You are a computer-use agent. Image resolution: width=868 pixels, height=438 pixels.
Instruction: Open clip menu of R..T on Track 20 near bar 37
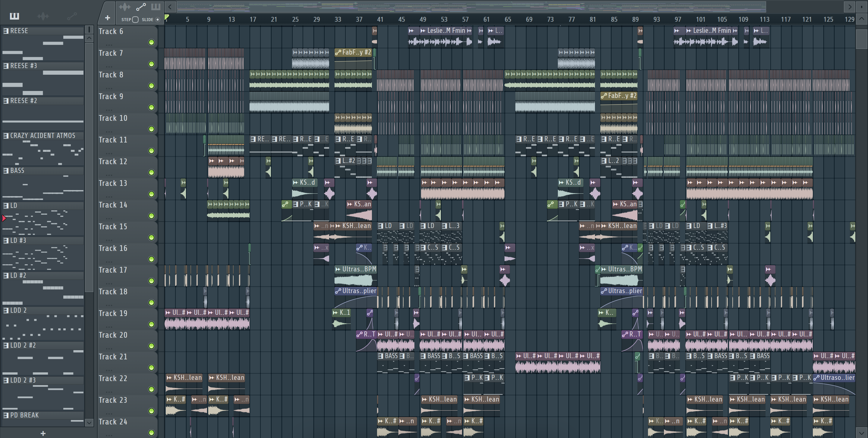360,334
